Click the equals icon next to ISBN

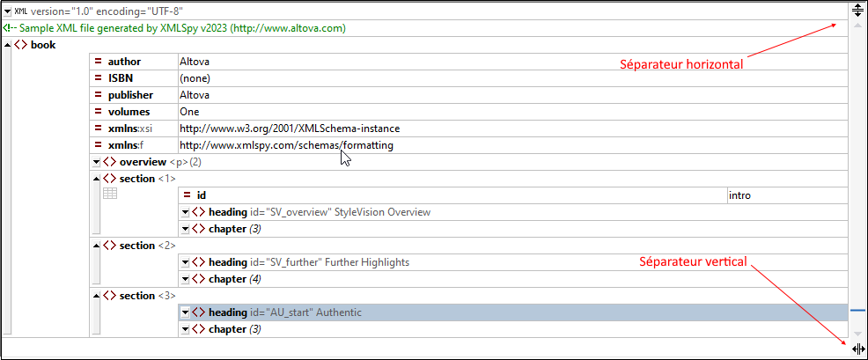[x=99, y=78]
